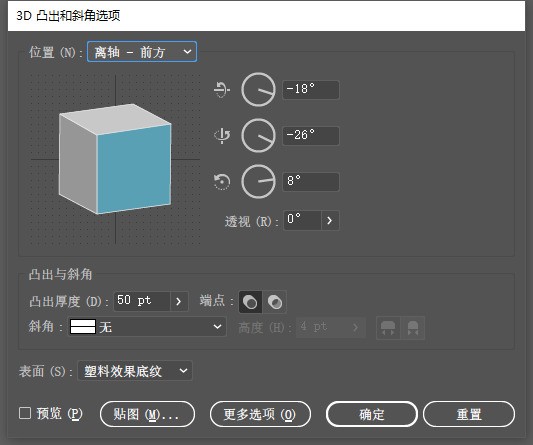Viewport: 533px width, 445px height.
Task: Open the 斜角 bevel dropdown
Action: [x=147, y=327]
